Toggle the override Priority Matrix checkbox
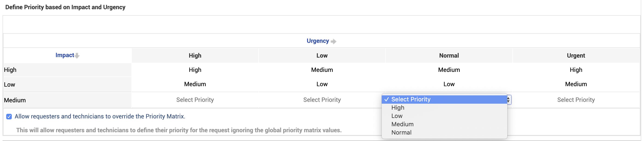 pos(9,117)
